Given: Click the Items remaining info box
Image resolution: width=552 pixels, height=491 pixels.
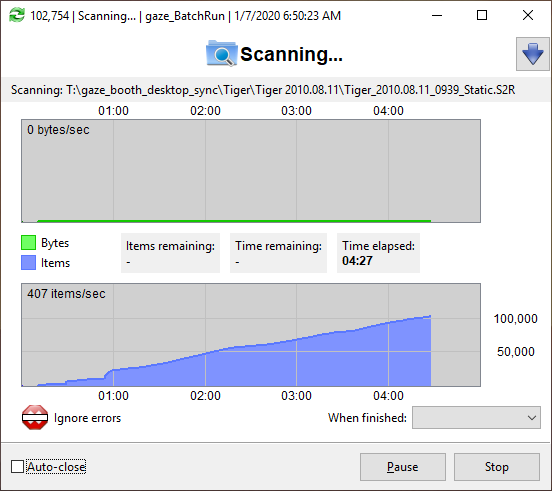Looking at the screenshot, I should coord(170,253).
